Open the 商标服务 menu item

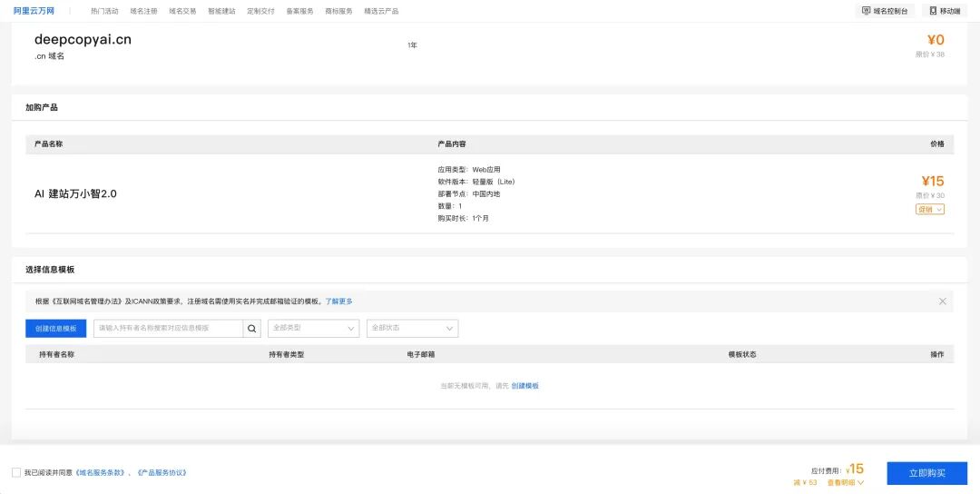[x=338, y=11]
